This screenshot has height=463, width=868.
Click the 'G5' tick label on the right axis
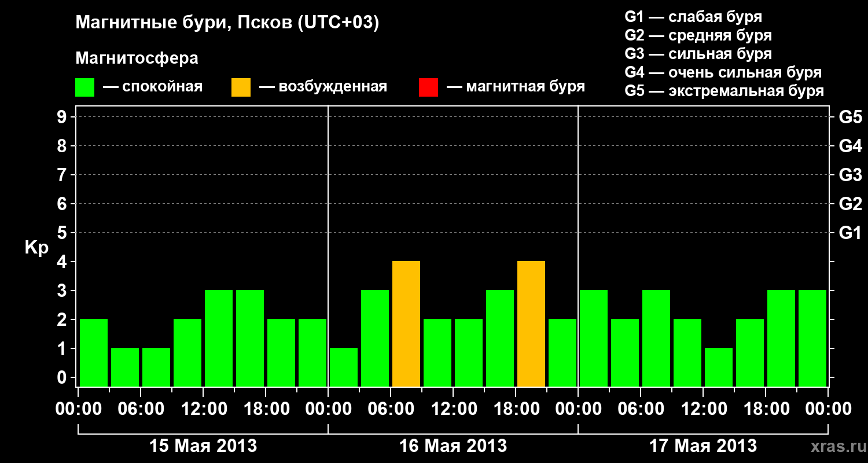click(x=851, y=117)
